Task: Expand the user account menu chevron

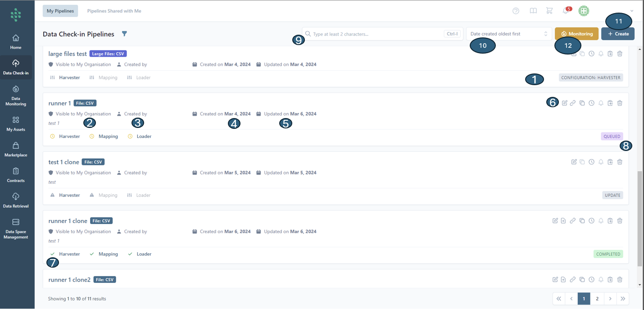Action: tap(632, 11)
